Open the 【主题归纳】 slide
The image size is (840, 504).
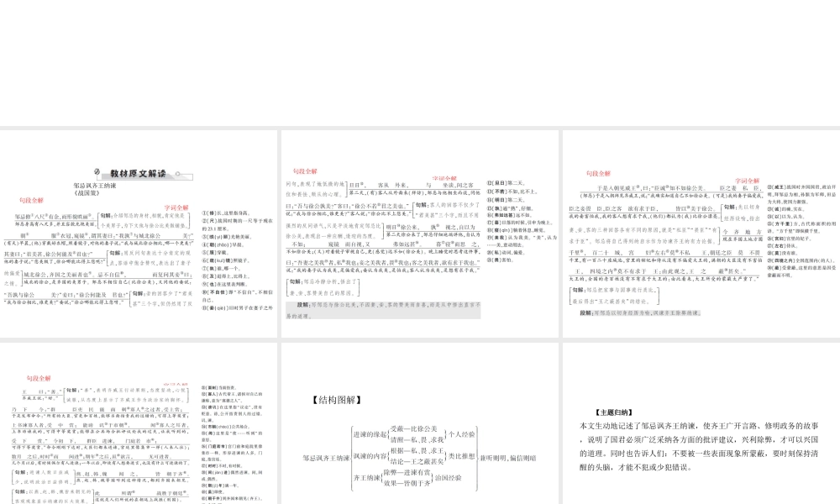701,423
